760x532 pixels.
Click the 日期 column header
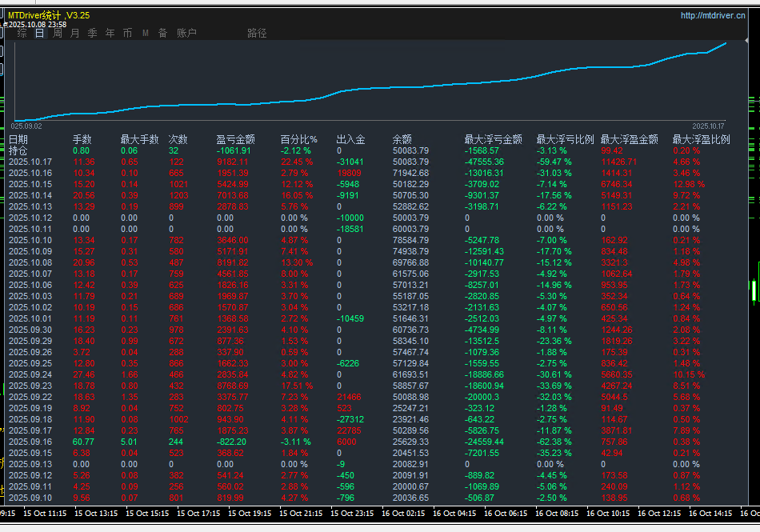point(18,140)
